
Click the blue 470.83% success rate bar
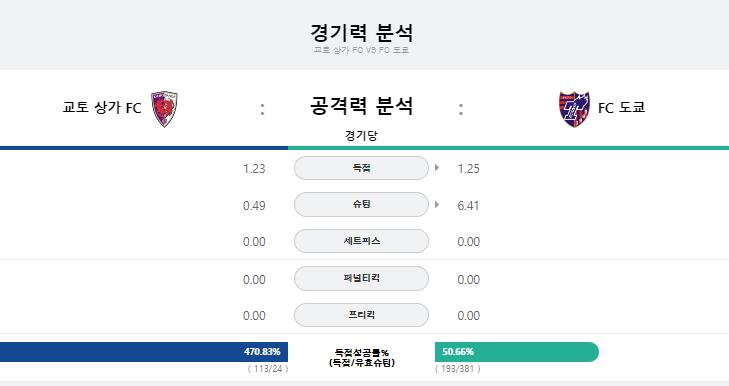[x=144, y=352]
